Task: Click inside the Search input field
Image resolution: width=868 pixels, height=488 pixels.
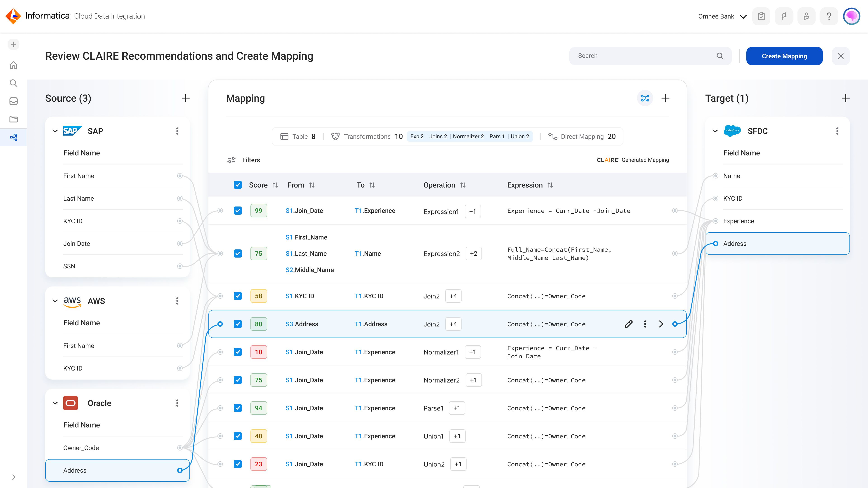Action: click(640, 56)
